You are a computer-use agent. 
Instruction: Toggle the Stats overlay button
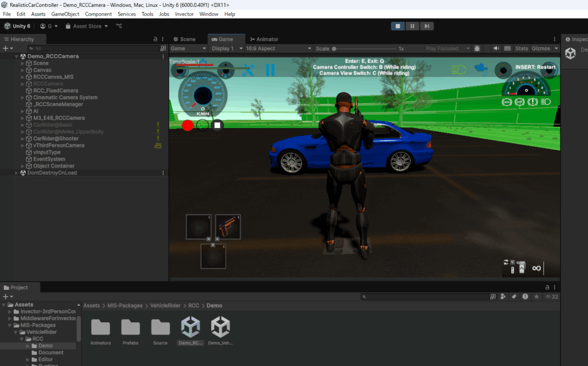[x=521, y=49]
